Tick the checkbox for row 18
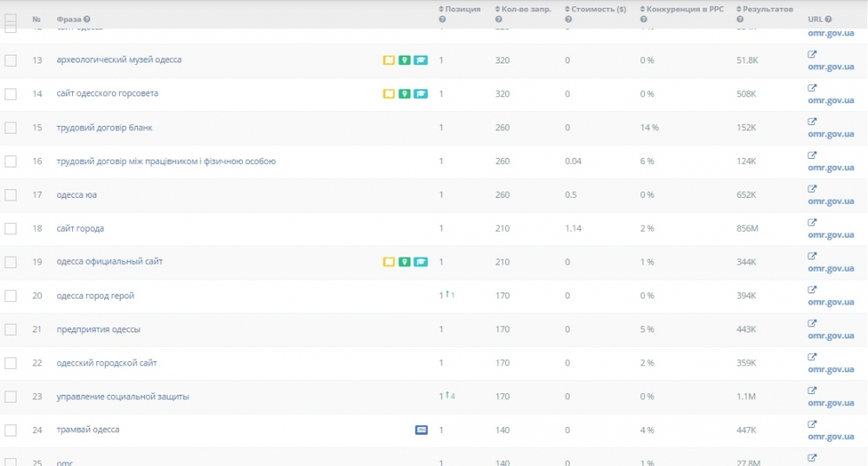This screenshot has height=466, width=868. 10,228
